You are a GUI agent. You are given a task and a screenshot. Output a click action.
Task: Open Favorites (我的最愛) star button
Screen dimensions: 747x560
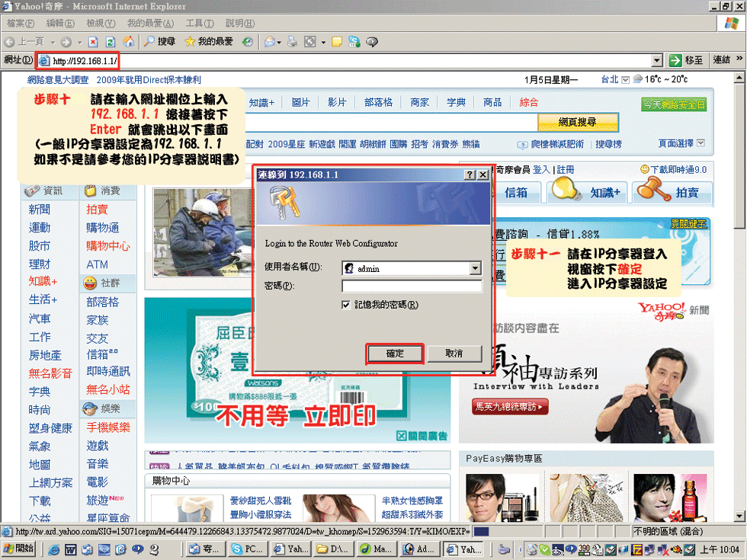tap(209, 41)
